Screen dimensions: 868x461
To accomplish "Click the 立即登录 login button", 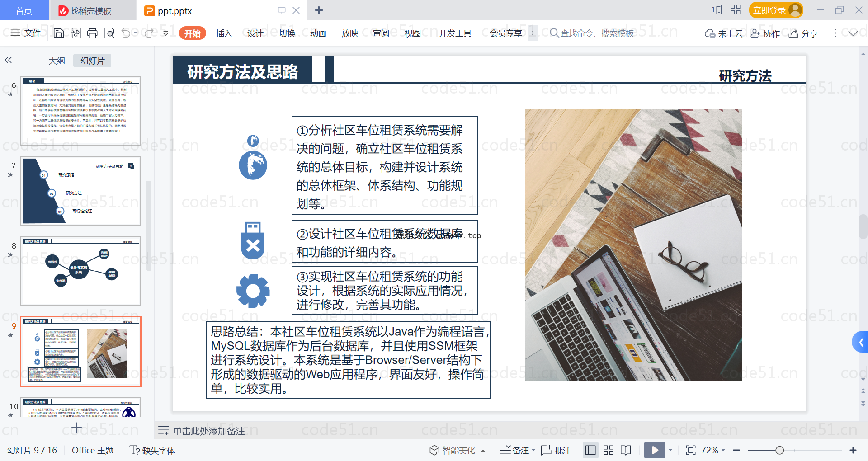I will pos(776,10).
